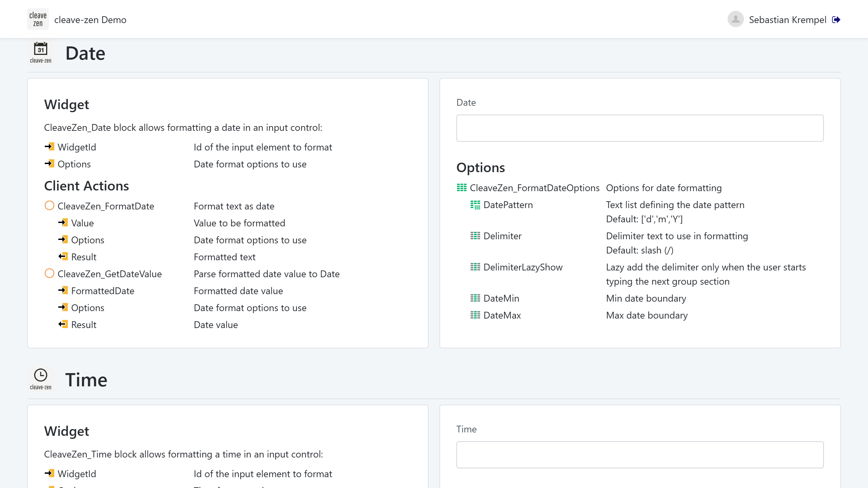Click the input arrow icon beside FormattedDate
This screenshot has height=488, width=868.
(63, 290)
